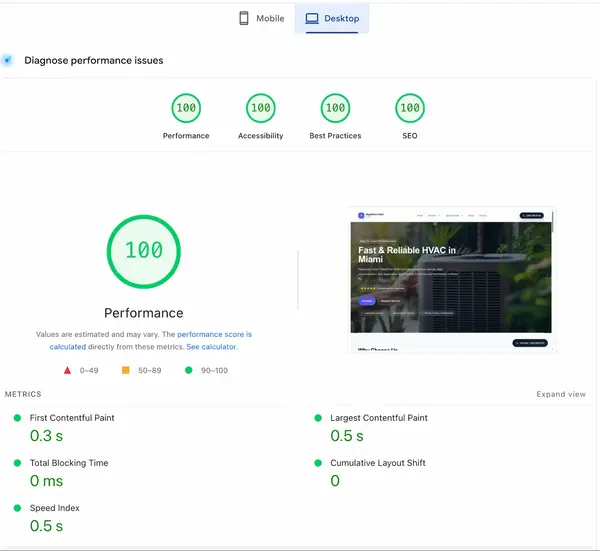
Task: Click the mobile phone icon
Action: point(244,18)
